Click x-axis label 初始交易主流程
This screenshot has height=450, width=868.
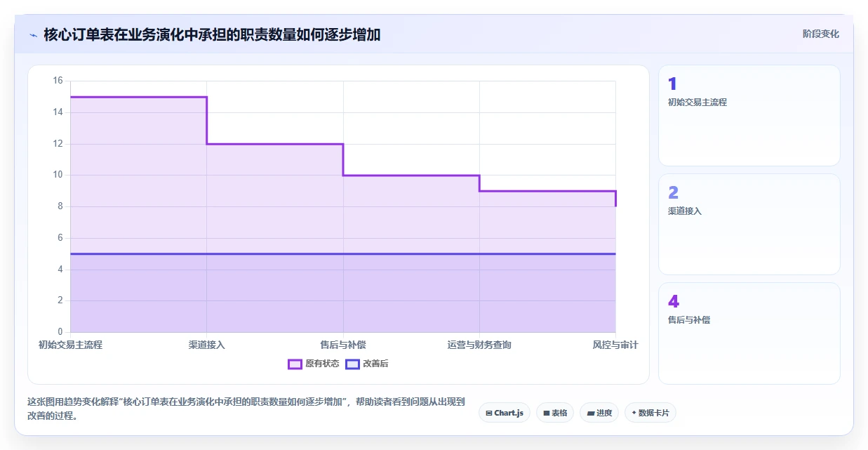click(x=70, y=345)
